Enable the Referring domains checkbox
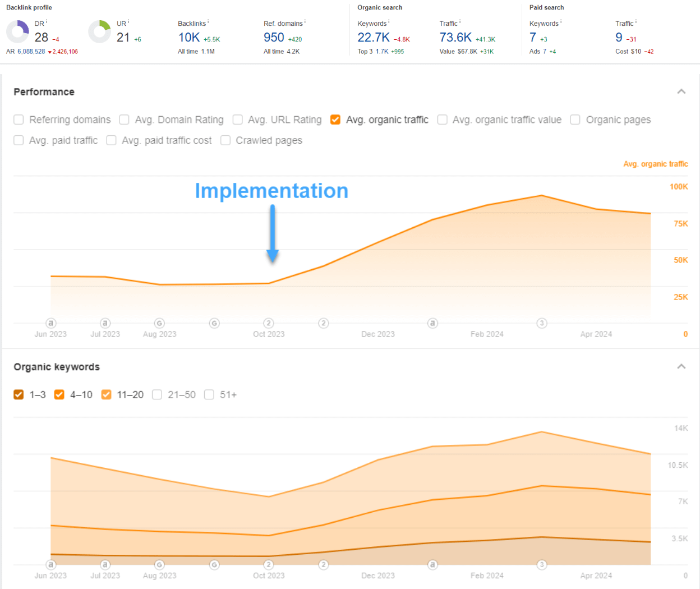Image resolution: width=700 pixels, height=589 pixels. (19, 119)
